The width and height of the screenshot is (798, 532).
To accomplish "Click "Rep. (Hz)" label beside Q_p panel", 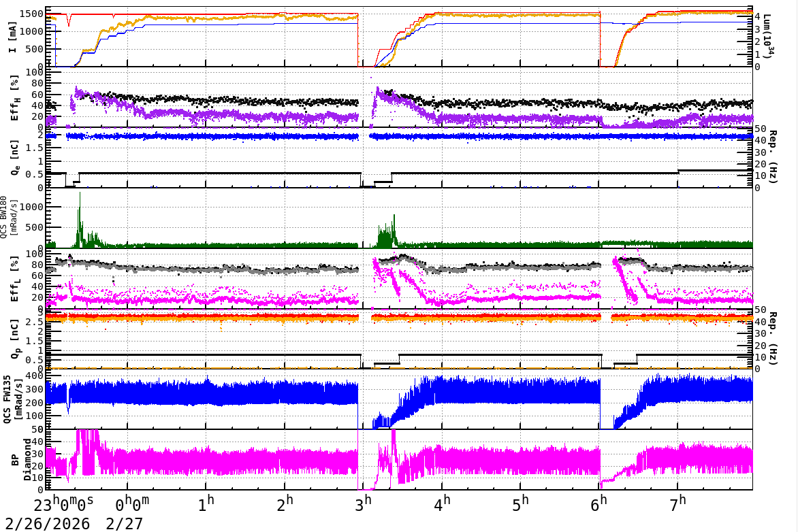I will [x=773, y=338].
